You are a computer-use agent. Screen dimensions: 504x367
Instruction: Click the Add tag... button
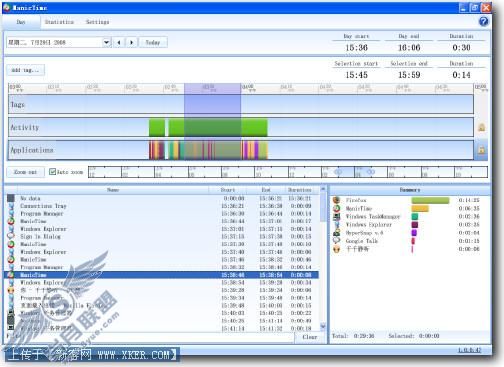(x=25, y=70)
